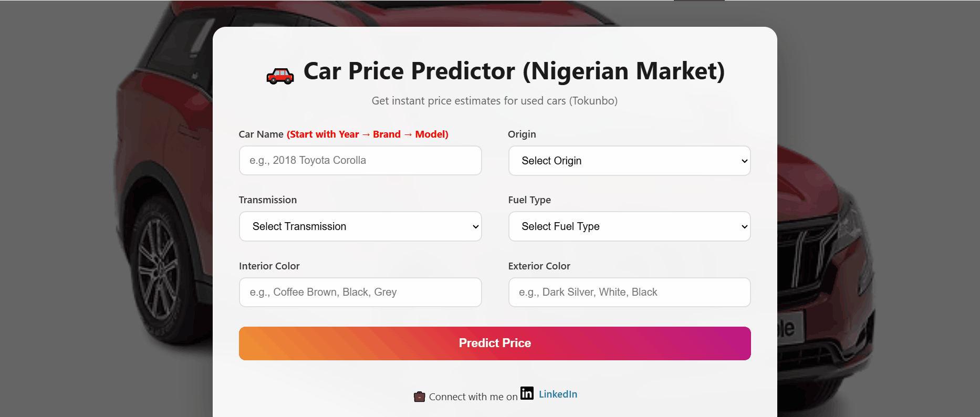
Task: Follow the blue LinkedIn link
Action: click(x=558, y=394)
